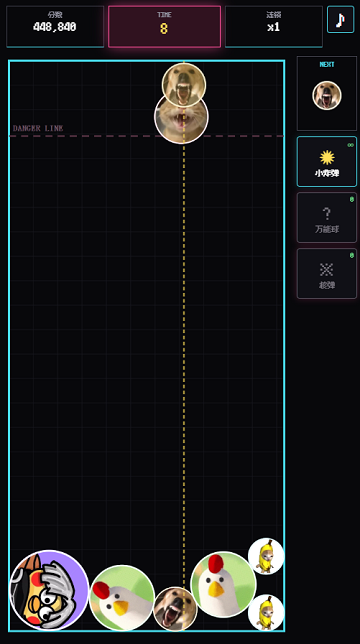Click the NEXT label text

tap(327, 64)
